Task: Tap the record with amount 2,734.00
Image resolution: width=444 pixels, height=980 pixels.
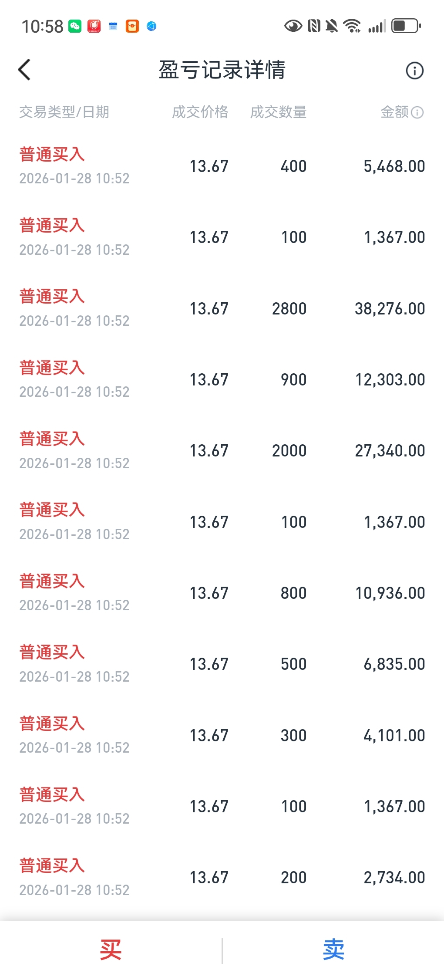Action: (222, 877)
